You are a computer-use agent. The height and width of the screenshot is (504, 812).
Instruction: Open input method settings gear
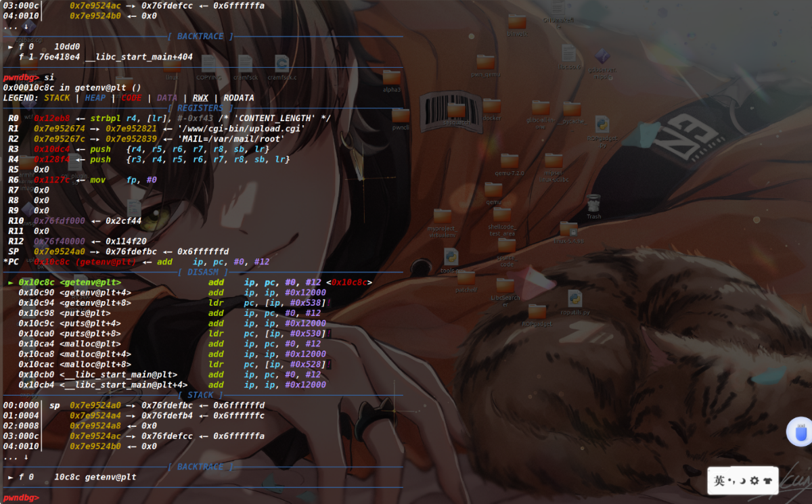pyautogui.click(x=754, y=481)
